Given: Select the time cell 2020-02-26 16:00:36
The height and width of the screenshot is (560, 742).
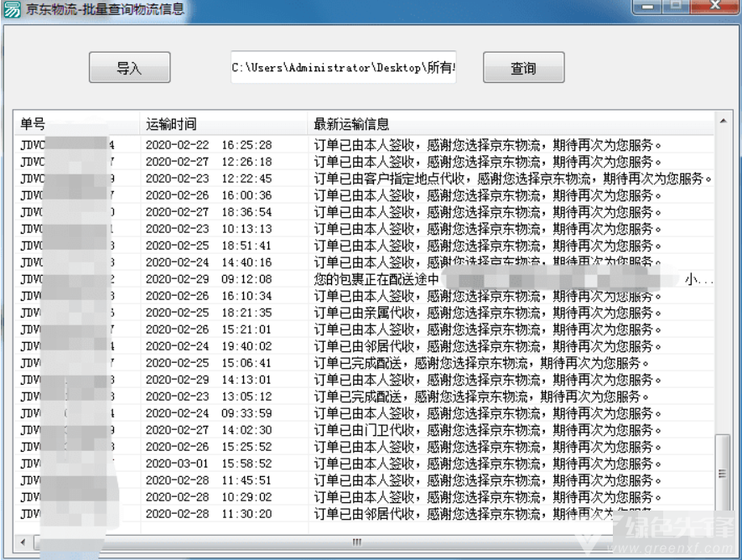Looking at the screenshot, I should 209,195.
